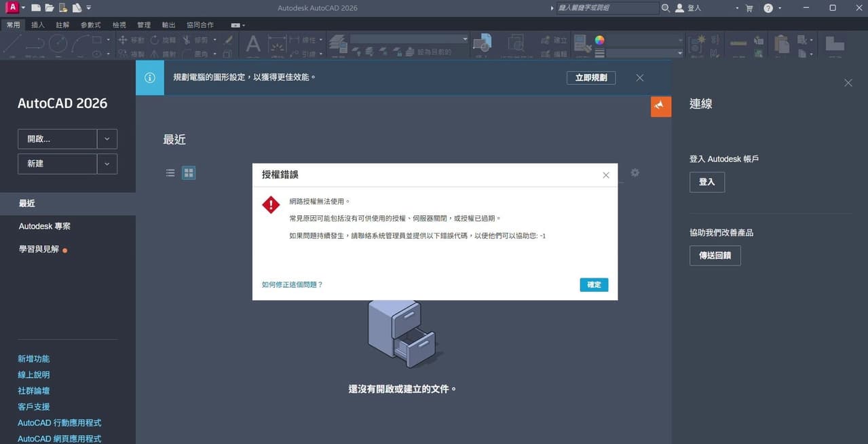
Task: Click the 登入 button under 連線
Action: pos(706,182)
